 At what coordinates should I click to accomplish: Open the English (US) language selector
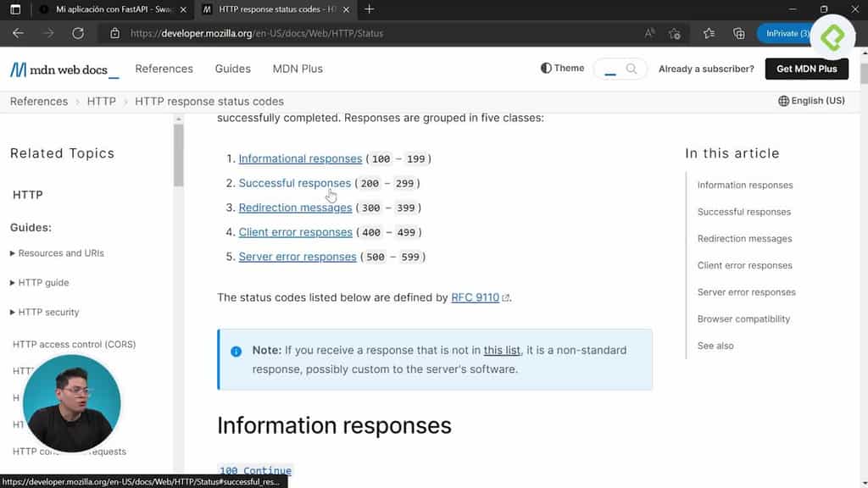tap(811, 101)
